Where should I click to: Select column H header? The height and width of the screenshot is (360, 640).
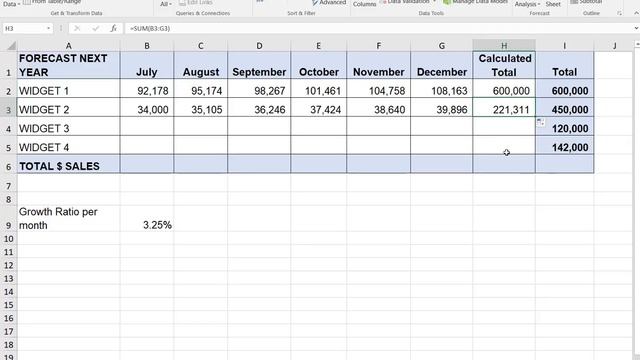[504, 45]
